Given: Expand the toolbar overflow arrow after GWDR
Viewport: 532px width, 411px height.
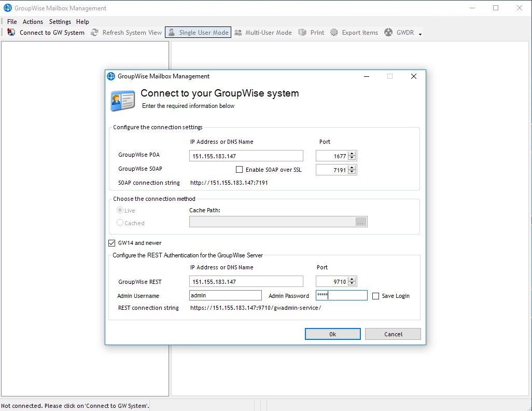Looking at the screenshot, I should (420, 34).
